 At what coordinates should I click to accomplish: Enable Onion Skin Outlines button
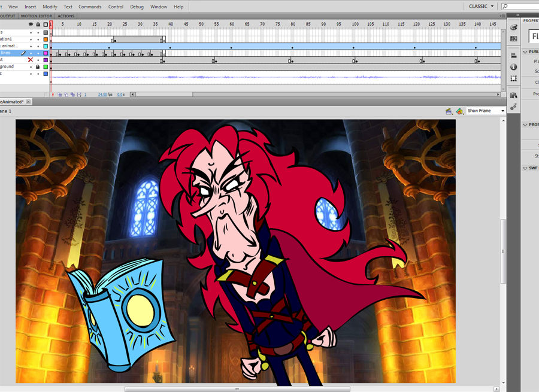pos(66,95)
